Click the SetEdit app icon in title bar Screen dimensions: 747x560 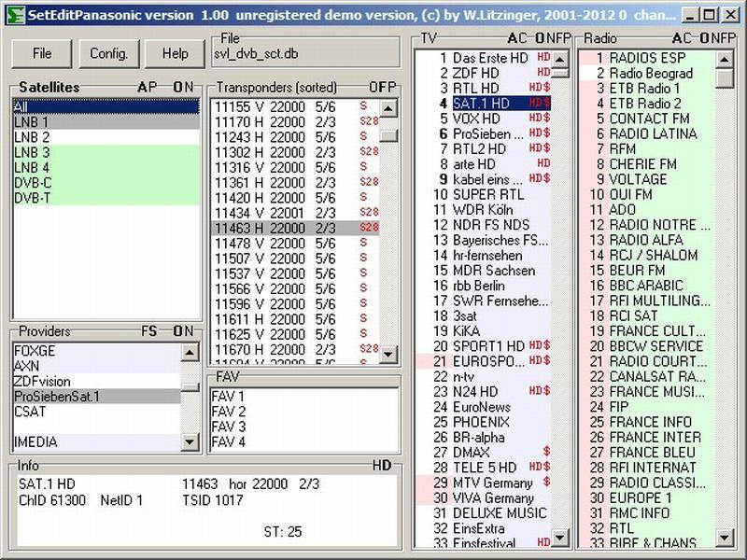click(x=15, y=15)
